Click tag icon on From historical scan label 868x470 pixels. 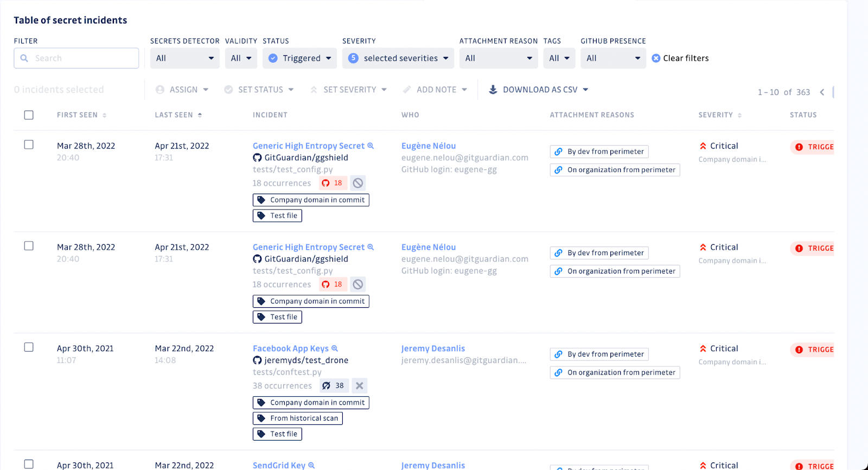coord(261,418)
